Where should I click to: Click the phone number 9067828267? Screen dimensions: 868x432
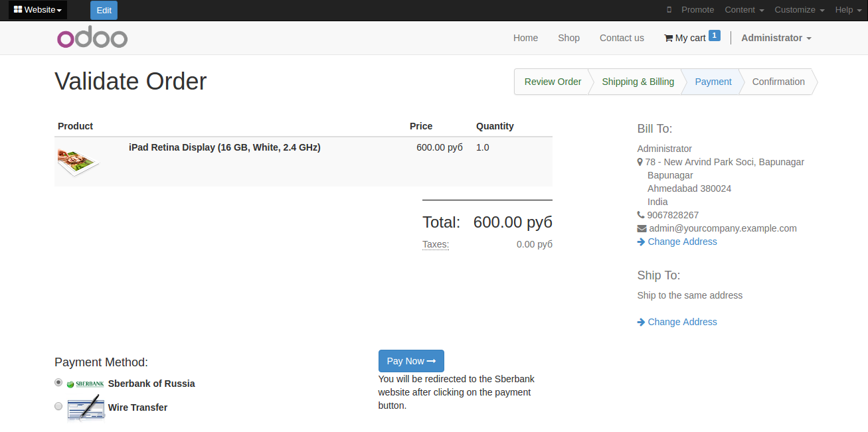pos(673,215)
